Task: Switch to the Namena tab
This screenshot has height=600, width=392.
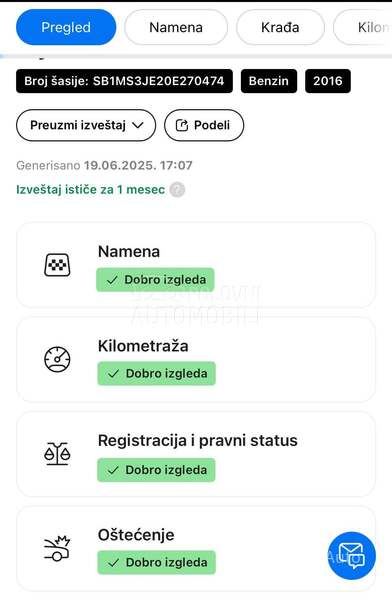Action: click(176, 27)
